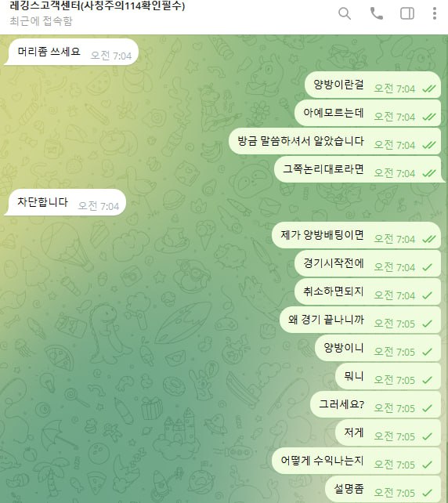Viewport: 448px width, 503px height.
Task: Click the '최근에 접속함' status text
Action: [41, 21]
